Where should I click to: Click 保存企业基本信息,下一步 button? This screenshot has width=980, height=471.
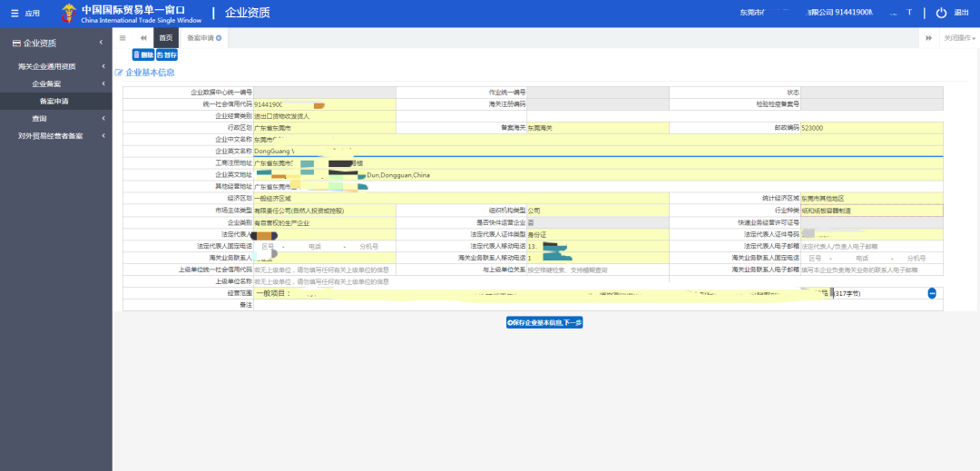(544, 322)
